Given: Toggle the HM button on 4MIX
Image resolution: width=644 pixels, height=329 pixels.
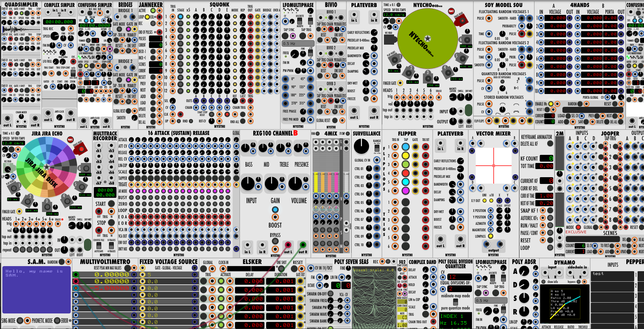Looking at the screenshot, I should click(317, 134).
